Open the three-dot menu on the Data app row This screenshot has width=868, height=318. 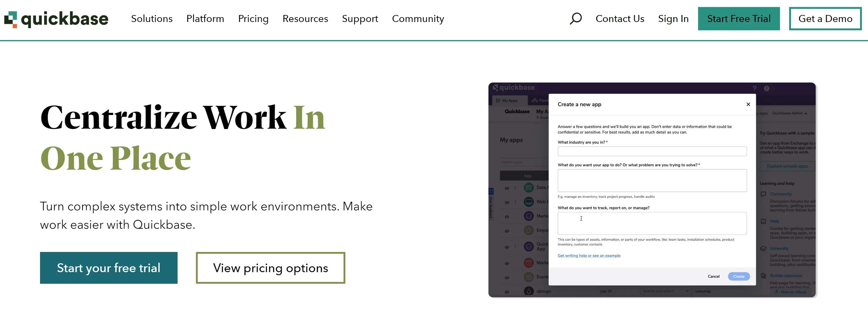click(515, 188)
